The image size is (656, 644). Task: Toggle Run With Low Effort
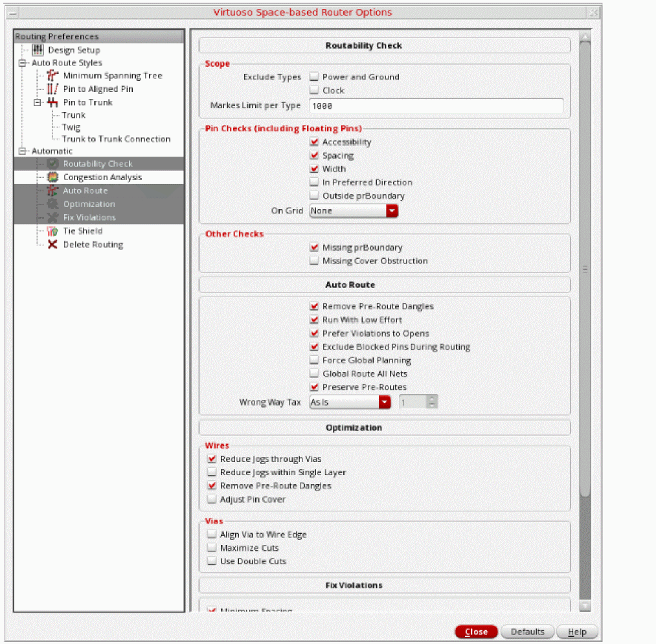click(x=314, y=320)
